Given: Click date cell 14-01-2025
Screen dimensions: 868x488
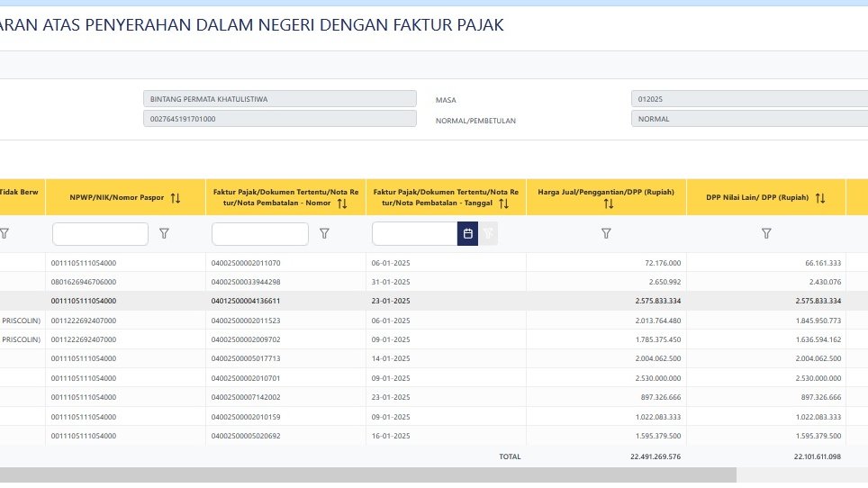Looking at the screenshot, I should (391, 358).
